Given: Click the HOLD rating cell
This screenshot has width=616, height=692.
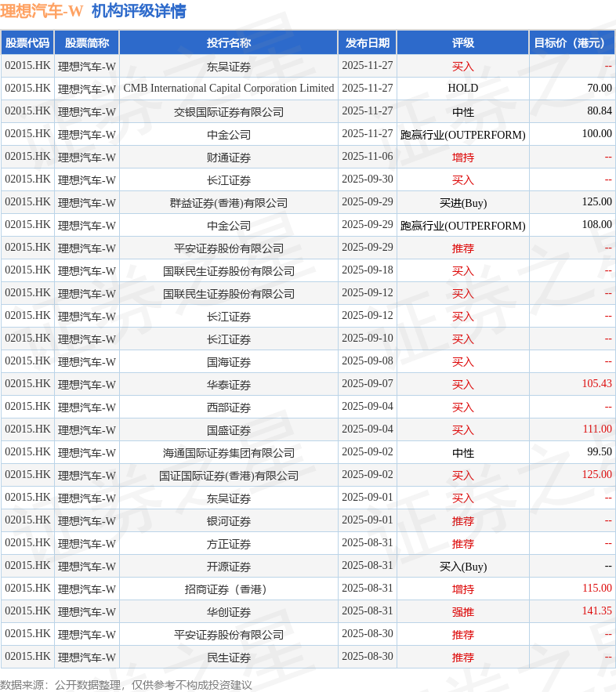Looking at the screenshot, I should pyautogui.click(x=463, y=89).
